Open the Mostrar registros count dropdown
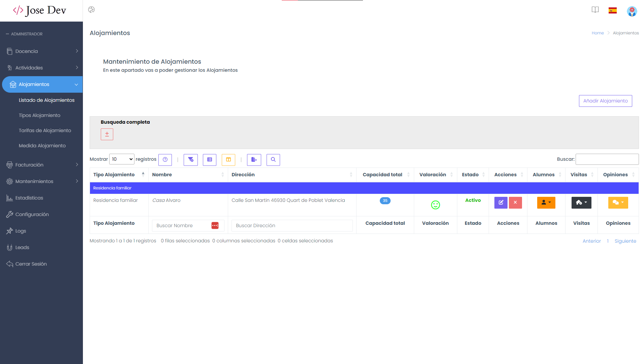Viewport: 642px width, 364px height. pyautogui.click(x=122, y=159)
